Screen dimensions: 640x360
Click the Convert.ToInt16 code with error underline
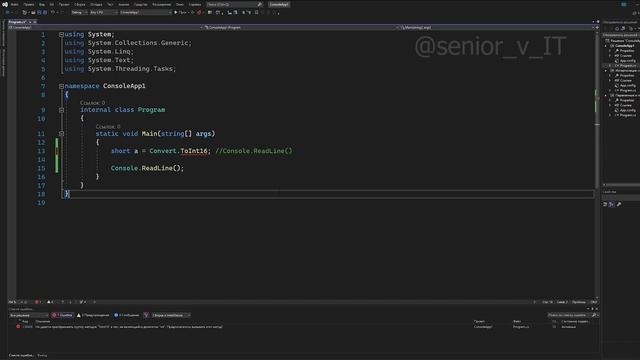click(178, 151)
